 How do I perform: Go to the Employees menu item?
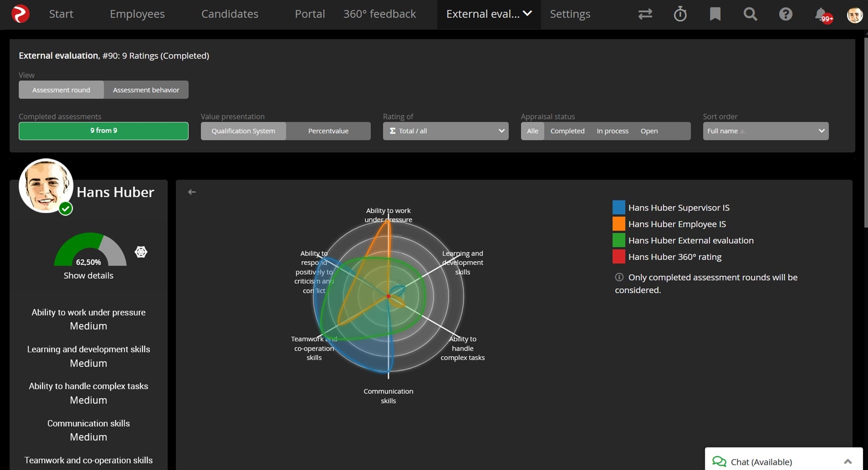(137, 14)
